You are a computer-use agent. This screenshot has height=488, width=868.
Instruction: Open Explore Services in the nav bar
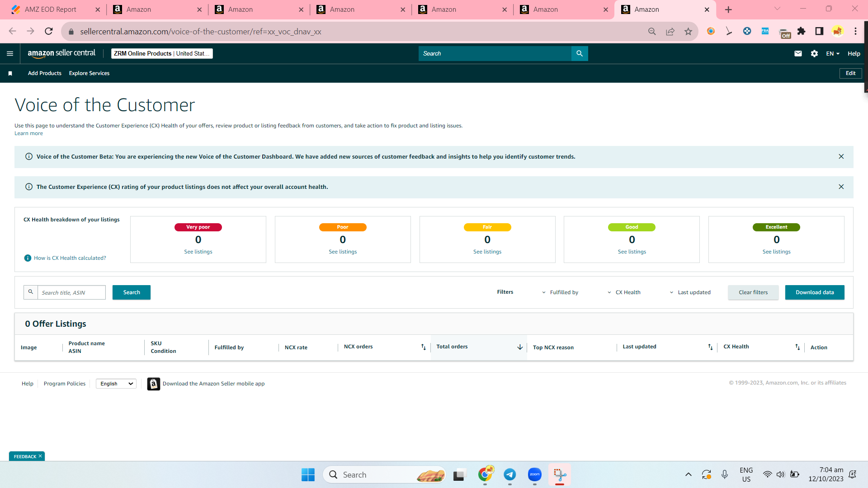point(89,73)
